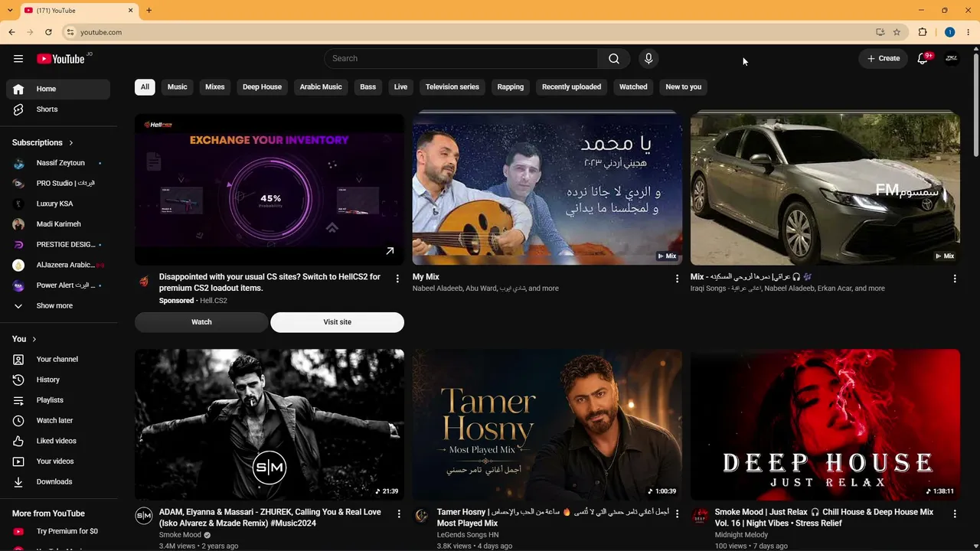Open the HellCS2 ad thumbnail
This screenshot has width=980, height=551.
(x=269, y=189)
